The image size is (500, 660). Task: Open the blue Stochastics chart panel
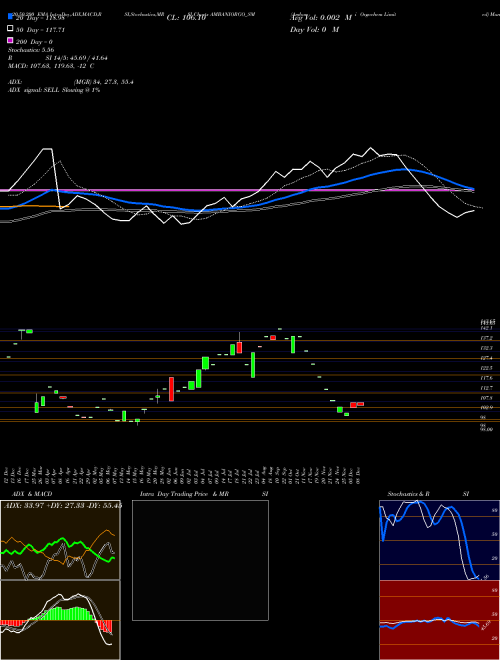pos(439,540)
